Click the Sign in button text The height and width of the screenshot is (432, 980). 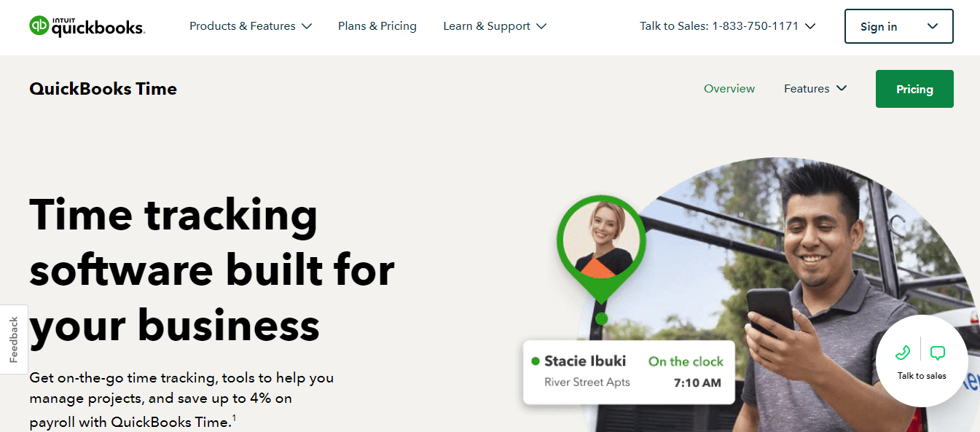879,27
